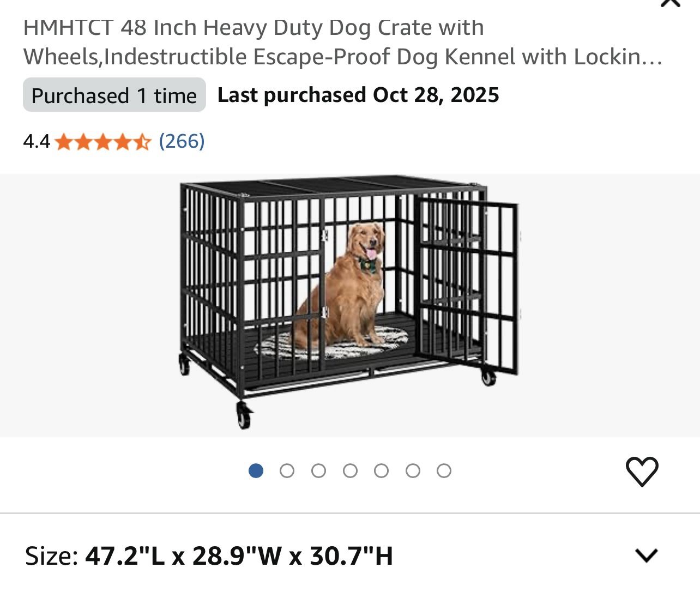Select the sixth image carousel dot
The image size is (700, 592).
pos(413,471)
